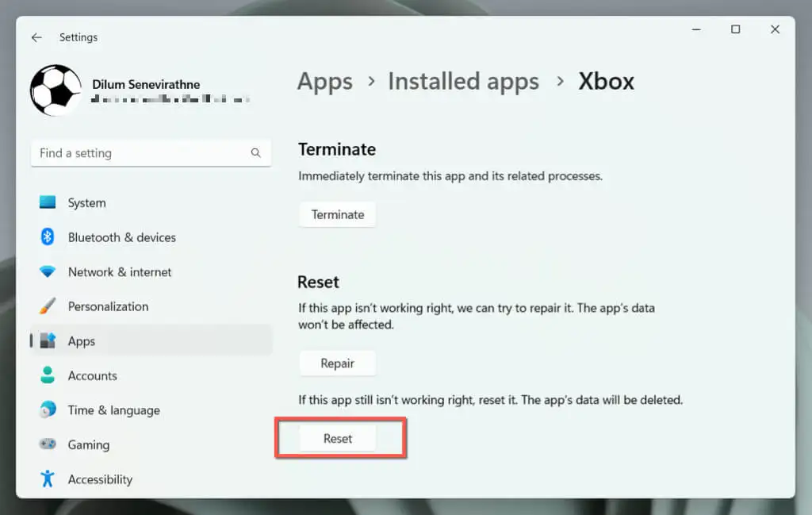Click the Personalization paintbrush icon

pos(48,306)
